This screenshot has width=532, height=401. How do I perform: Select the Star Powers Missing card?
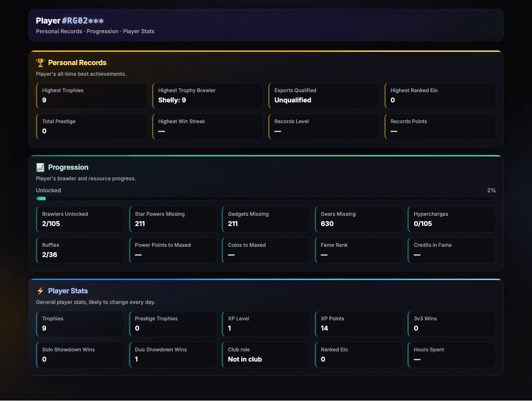[x=173, y=219]
